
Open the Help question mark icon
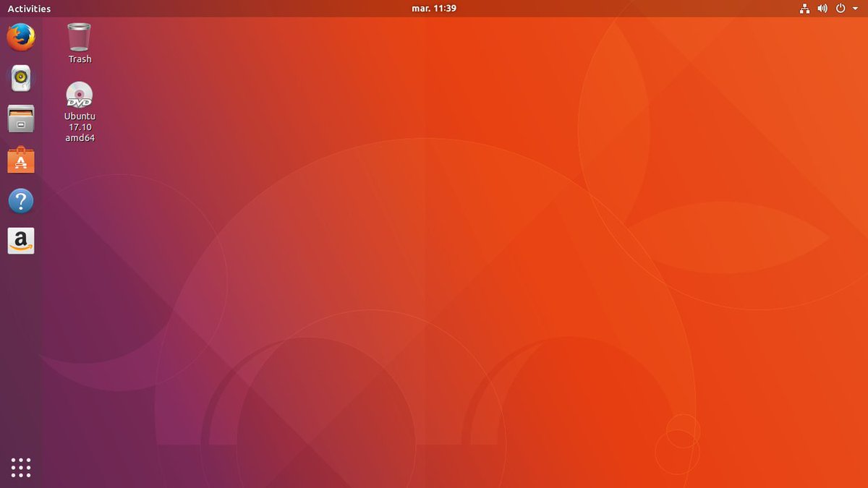(x=21, y=201)
